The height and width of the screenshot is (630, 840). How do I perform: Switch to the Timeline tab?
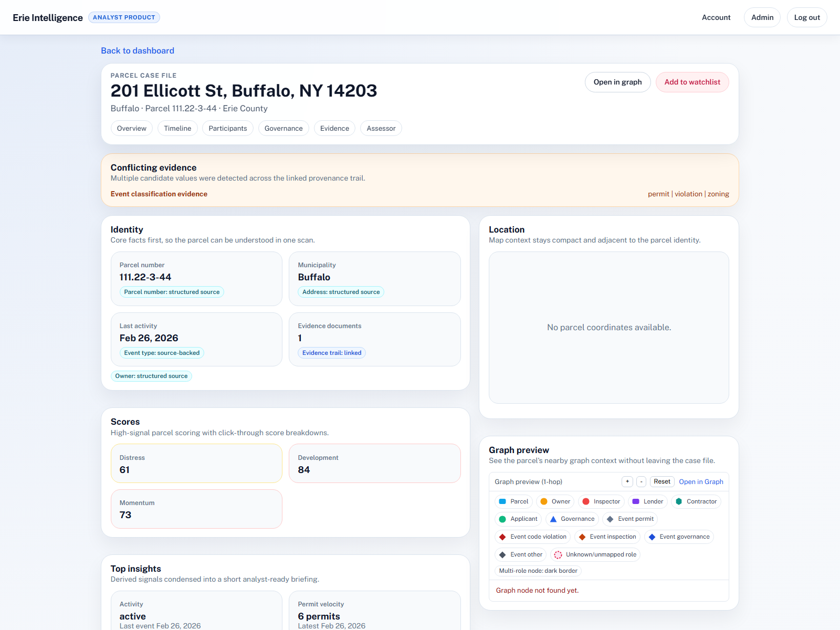(x=177, y=128)
